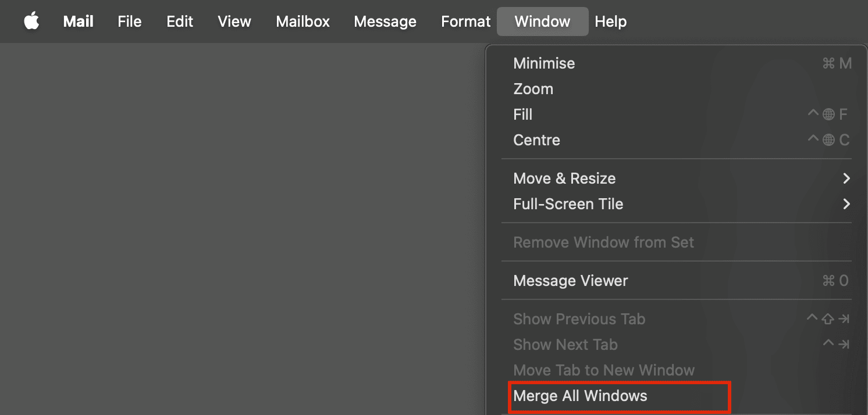Click Merge All Windows
This screenshot has height=415, width=868.
(580, 396)
